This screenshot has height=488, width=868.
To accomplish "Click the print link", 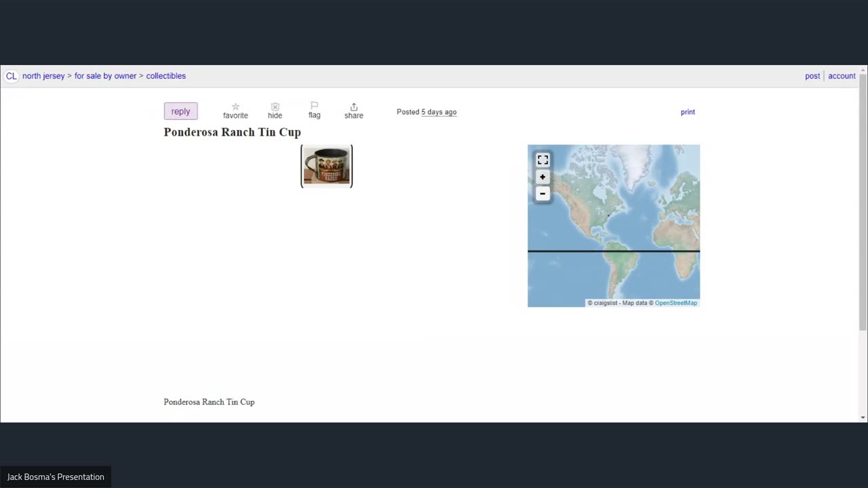I will [688, 112].
